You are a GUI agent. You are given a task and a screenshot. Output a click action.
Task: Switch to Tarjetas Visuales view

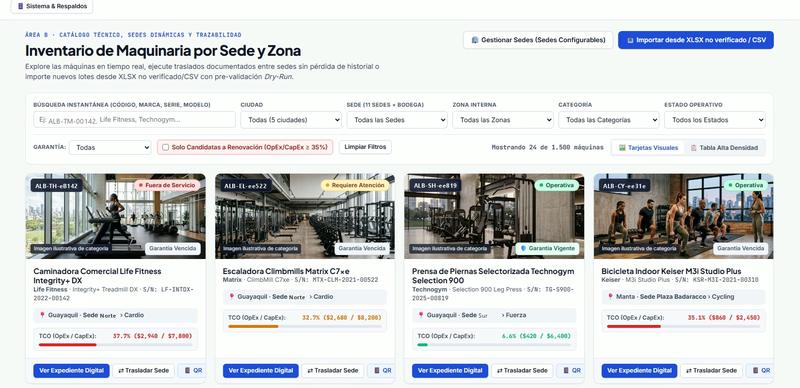648,148
